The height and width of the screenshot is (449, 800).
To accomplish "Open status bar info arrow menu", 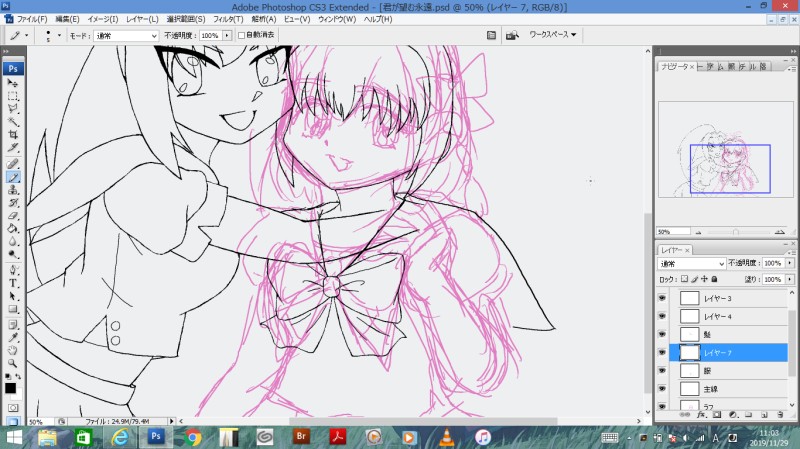I will (x=172, y=421).
